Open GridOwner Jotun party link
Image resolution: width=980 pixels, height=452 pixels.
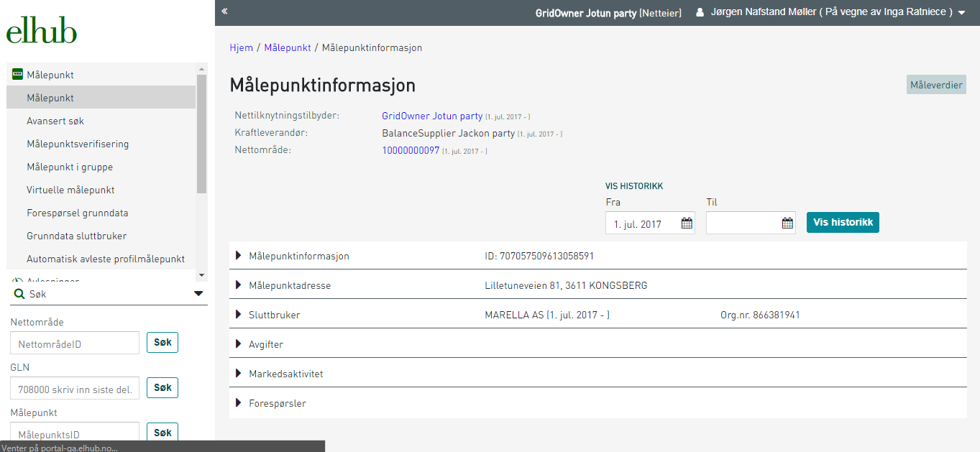point(432,116)
